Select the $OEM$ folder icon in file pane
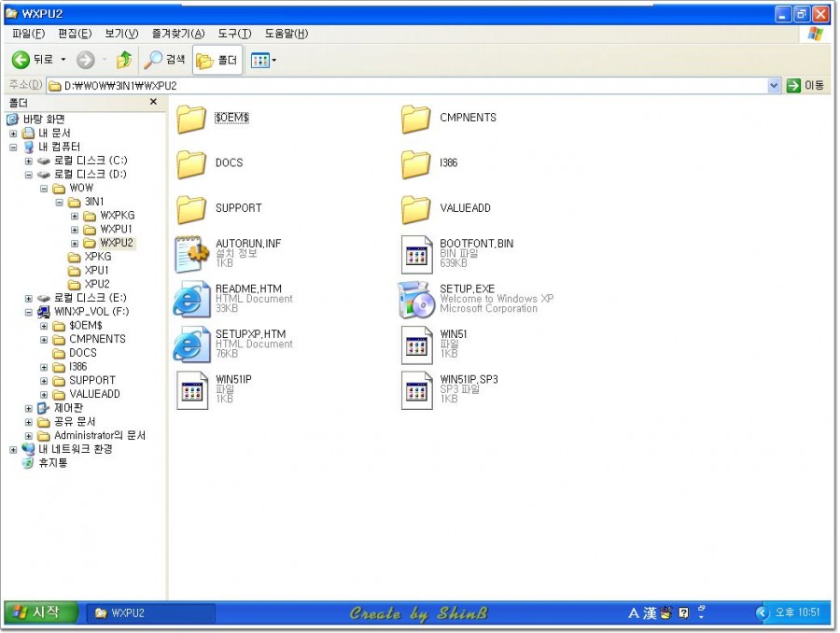 point(191,118)
